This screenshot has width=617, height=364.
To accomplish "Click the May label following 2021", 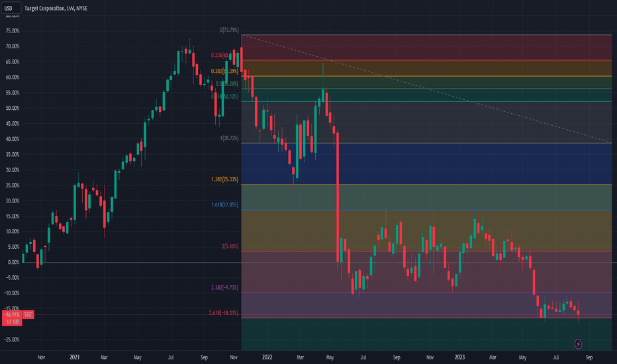I will (x=137, y=357).
